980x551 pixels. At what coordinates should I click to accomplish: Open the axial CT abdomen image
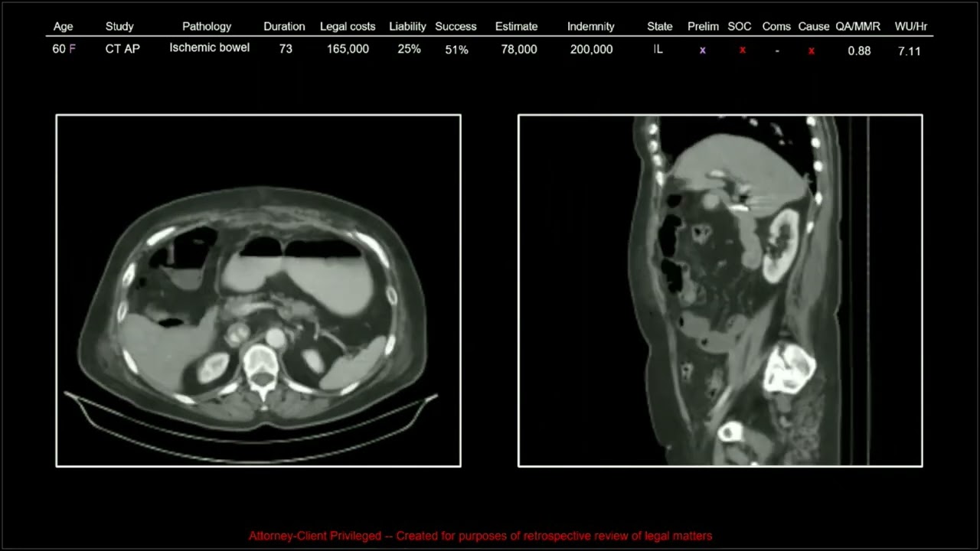pos(259,291)
